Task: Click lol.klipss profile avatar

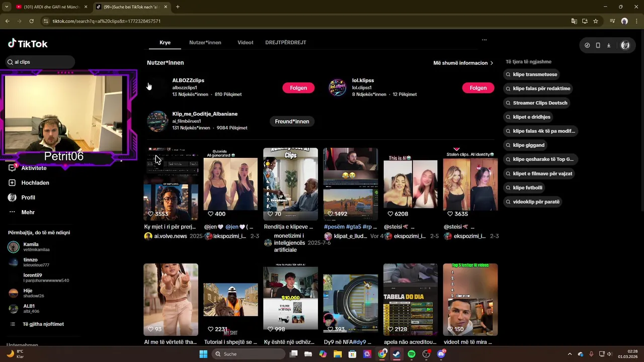Action: point(337,87)
